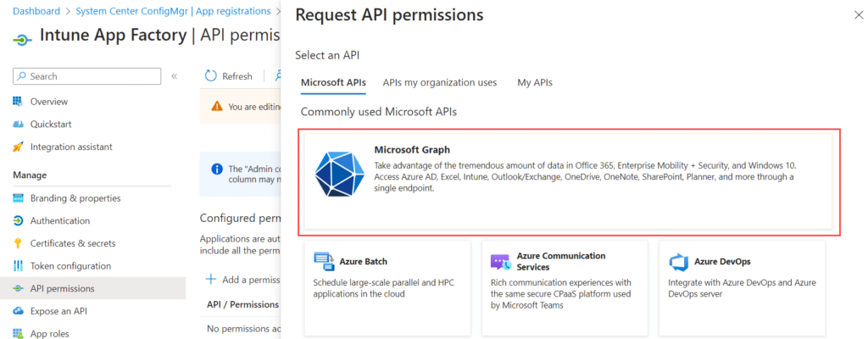Select the Azure Batch card title

(x=363, y=261)
